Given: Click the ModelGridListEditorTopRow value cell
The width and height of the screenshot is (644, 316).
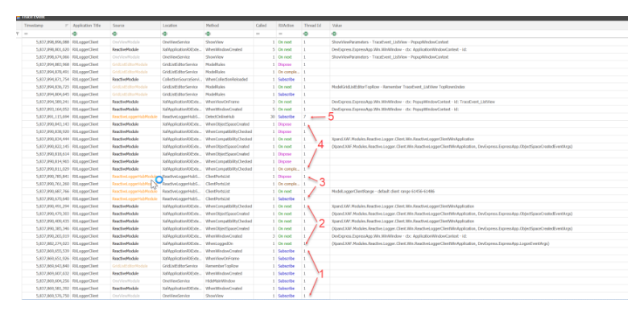Looking at the screenshot, I should pos(478,87).
